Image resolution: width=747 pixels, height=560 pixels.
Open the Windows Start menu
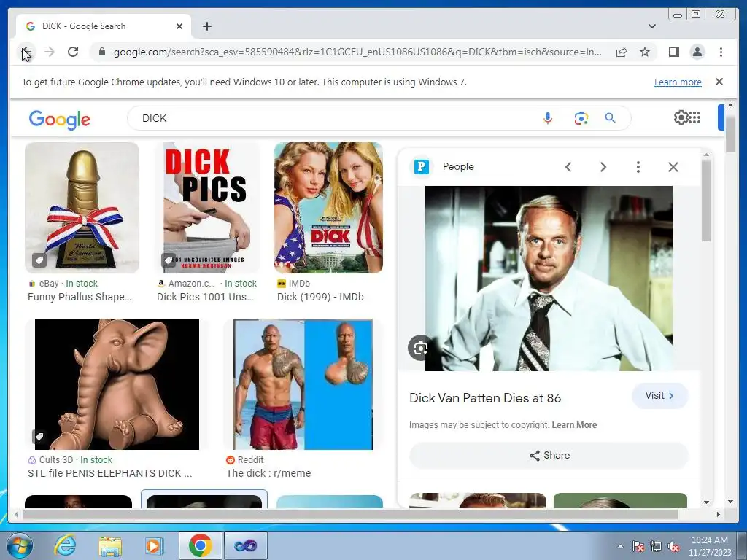tap(20, 545)
